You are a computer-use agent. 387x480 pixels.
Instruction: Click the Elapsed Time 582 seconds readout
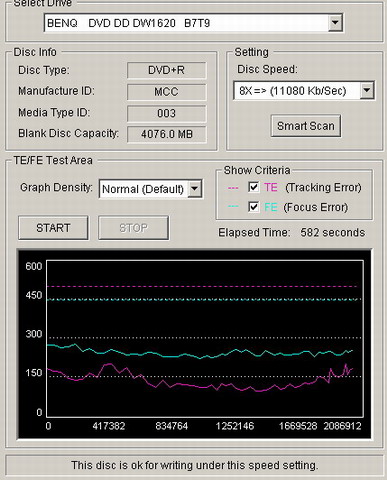click(x=292, y=232)
